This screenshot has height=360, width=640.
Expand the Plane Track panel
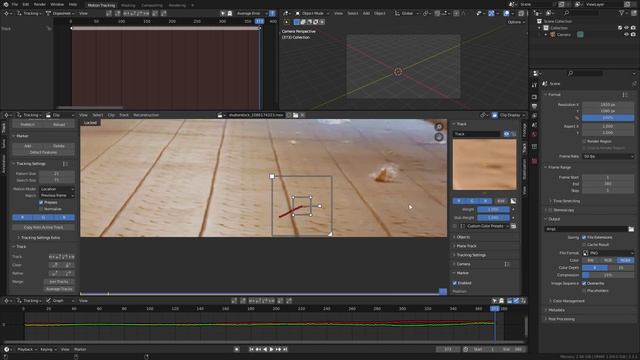(467, 246)
